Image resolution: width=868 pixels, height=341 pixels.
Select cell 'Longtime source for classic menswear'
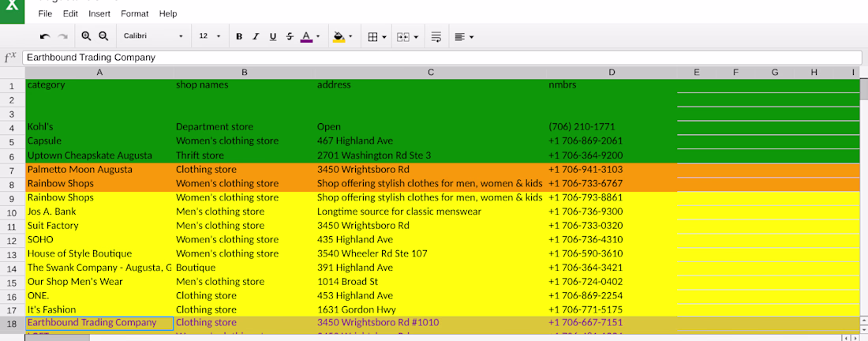pos(431,212)
